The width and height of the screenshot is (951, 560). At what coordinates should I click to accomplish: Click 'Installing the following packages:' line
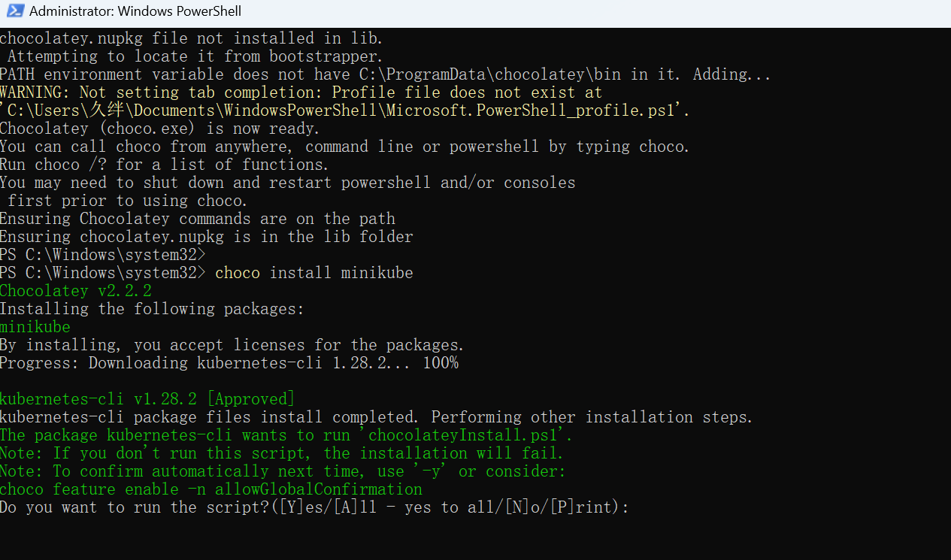pos(153,309)
